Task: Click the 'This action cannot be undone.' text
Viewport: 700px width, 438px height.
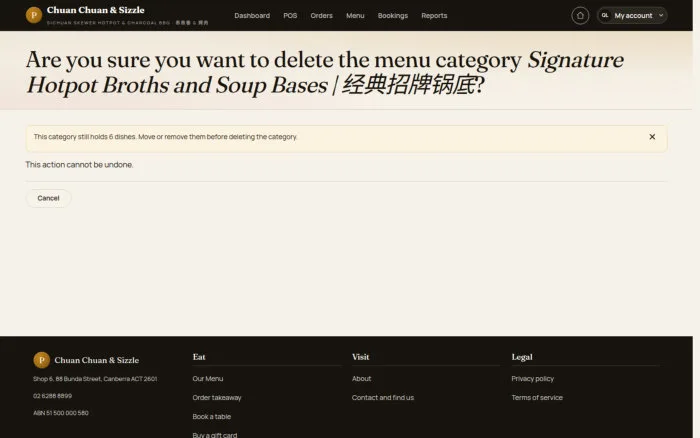Action: click(x=79, y=165)
